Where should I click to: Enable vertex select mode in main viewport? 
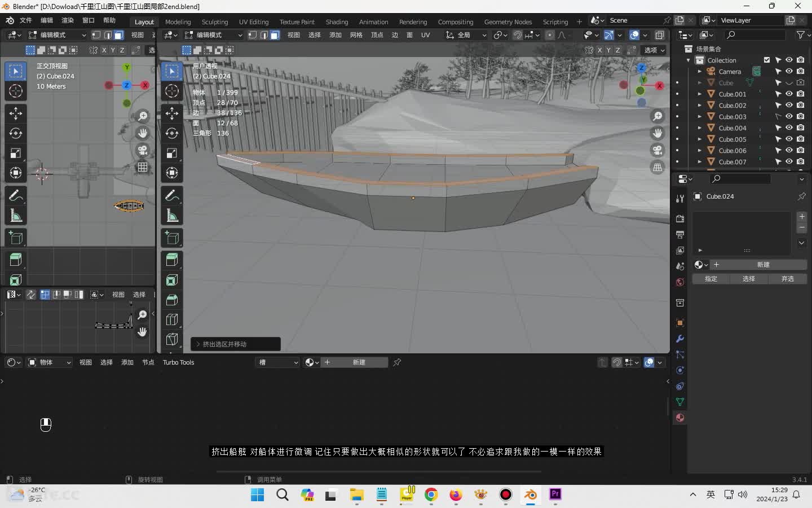coord(253,35)
